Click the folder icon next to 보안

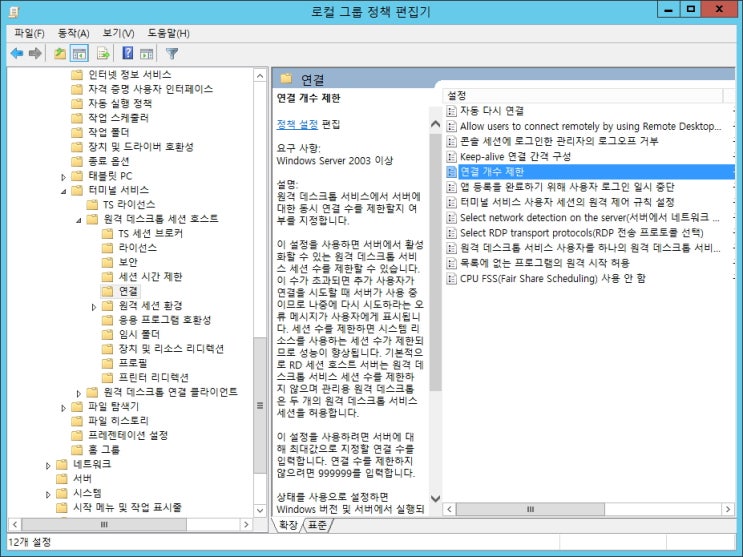[x=108, y=262]
